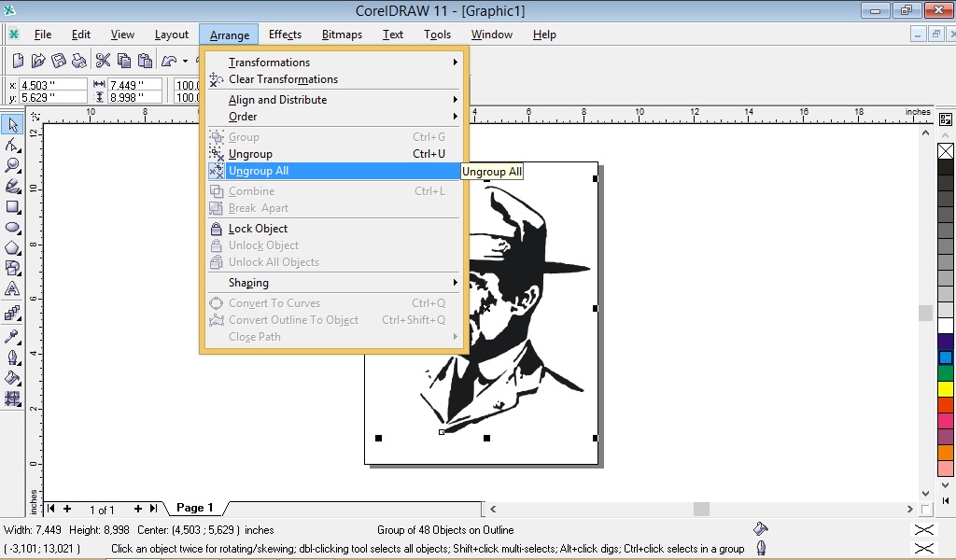Click the object height field 8.998

coord(134,97)
